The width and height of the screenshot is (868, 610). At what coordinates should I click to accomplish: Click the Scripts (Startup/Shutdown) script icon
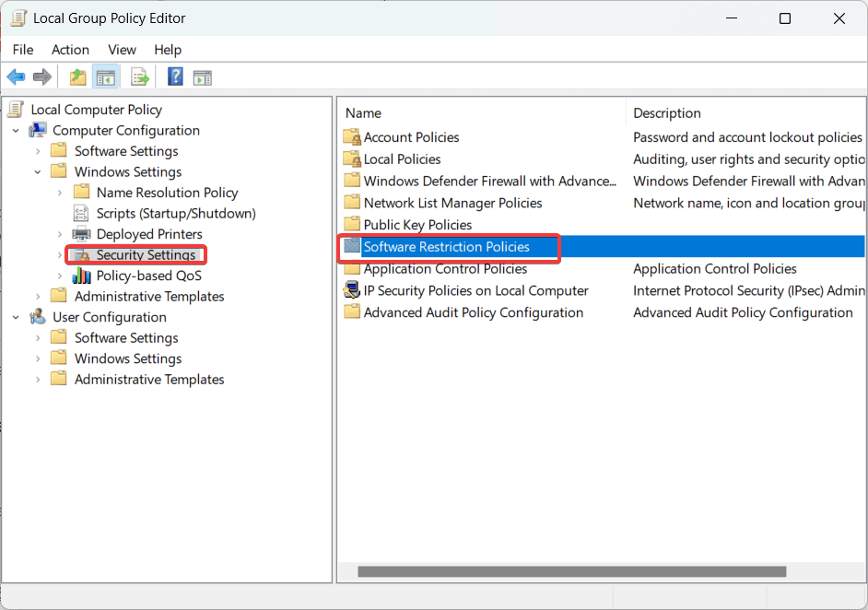(81, 213)
